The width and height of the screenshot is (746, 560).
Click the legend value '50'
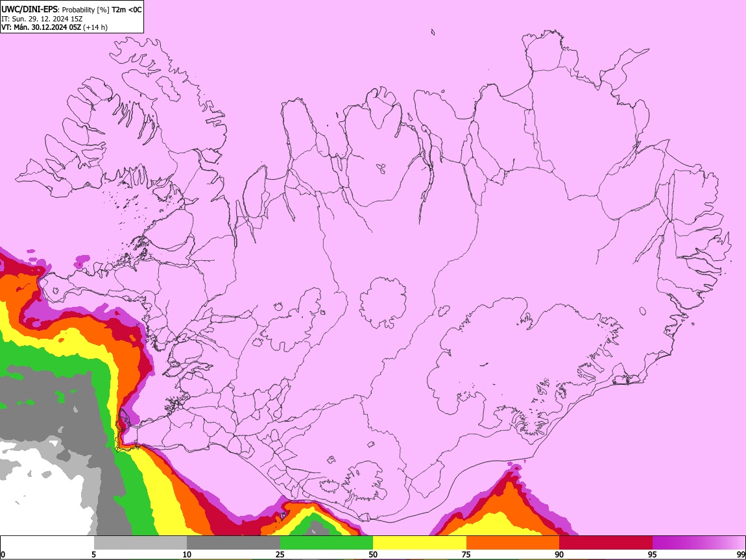[373, 554]
